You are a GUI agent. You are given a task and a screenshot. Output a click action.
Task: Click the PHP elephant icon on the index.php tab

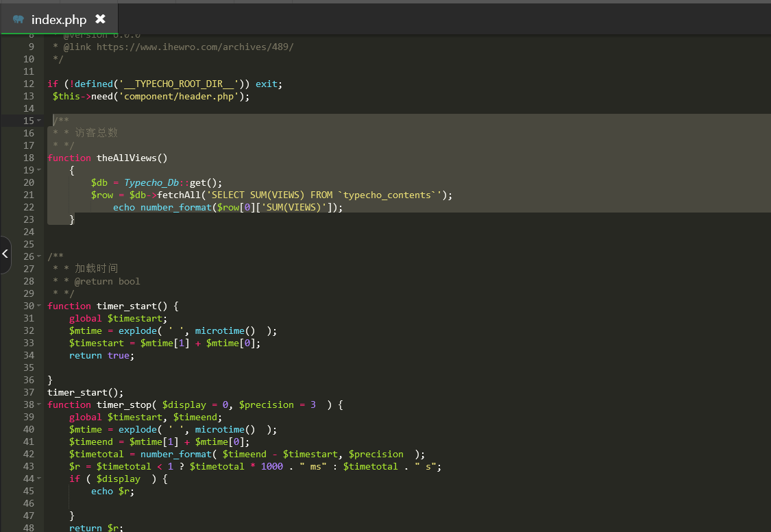[19, 19]
